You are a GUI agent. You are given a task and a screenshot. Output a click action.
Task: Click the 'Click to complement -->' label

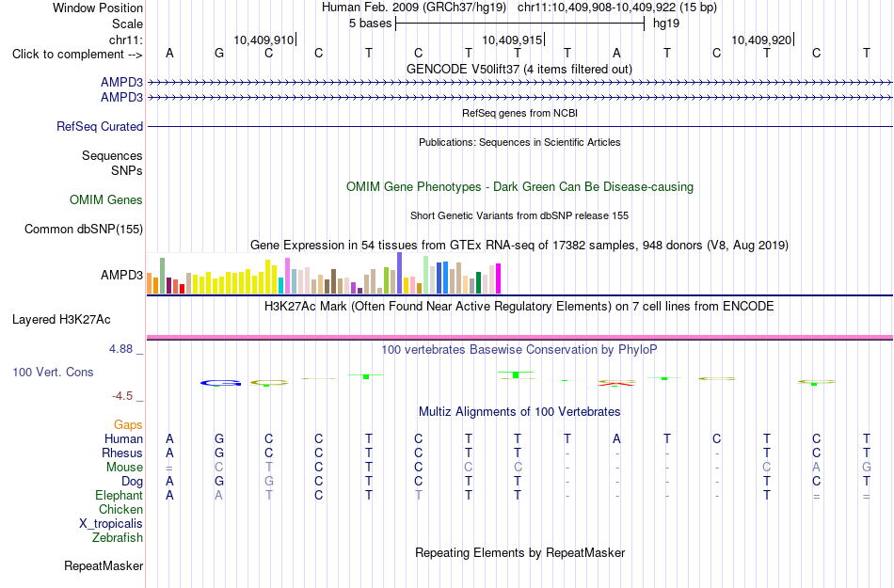click(x=77, y=55)
